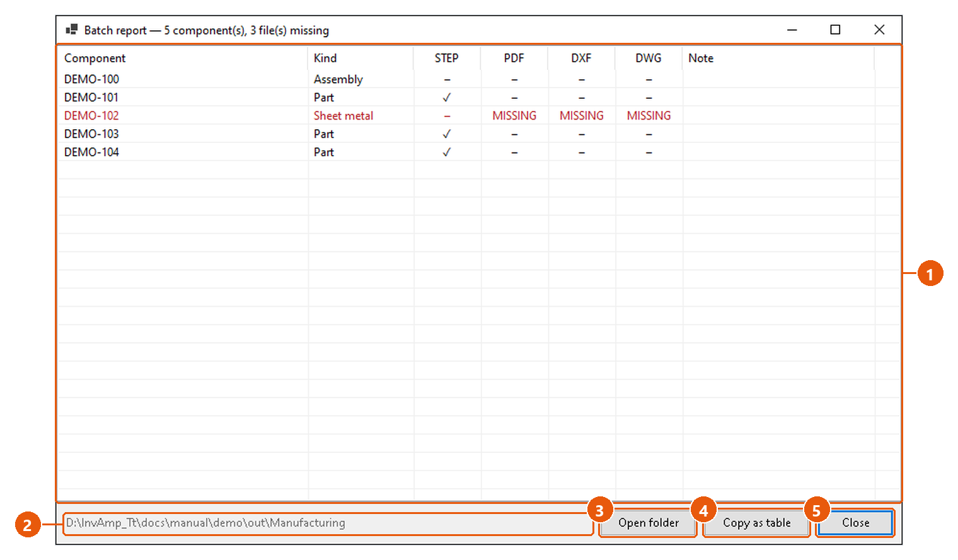Click the STEP checkmark for DEMO-103
Viewport: 958px width, 560px height.
pos(447,134)
